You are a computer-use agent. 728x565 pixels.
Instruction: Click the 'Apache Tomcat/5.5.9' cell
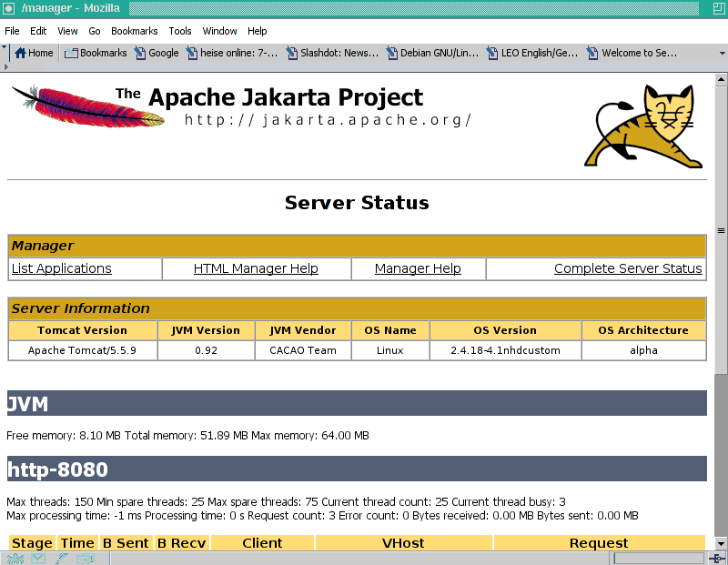(82, 350)
